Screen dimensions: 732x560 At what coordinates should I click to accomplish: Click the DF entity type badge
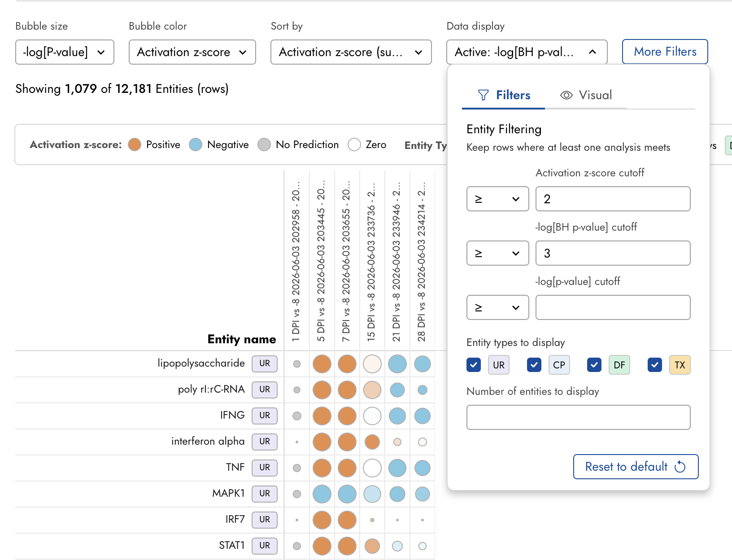point(619,365)
